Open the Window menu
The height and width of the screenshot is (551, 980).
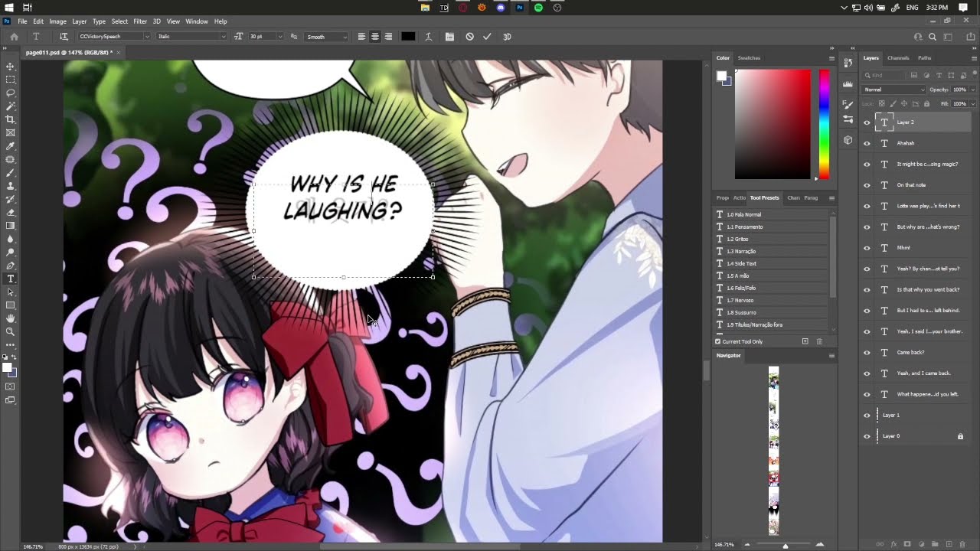point(197,21)
